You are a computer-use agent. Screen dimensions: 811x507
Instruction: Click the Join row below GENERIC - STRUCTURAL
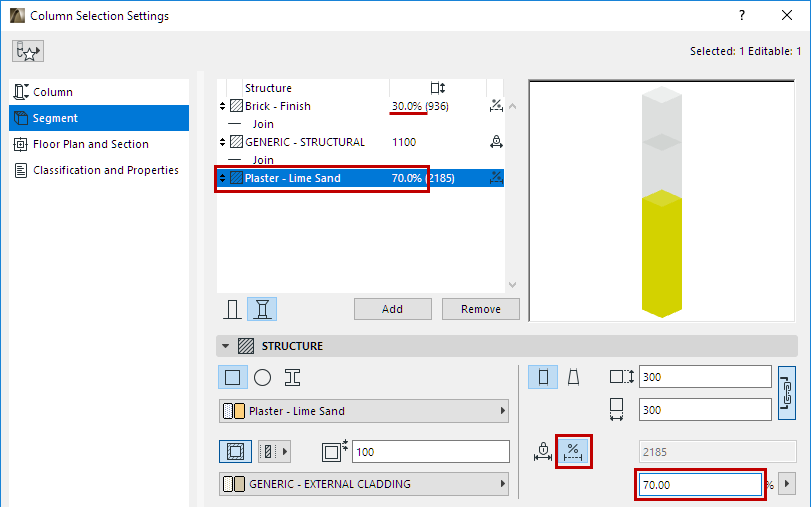point(361,160)
